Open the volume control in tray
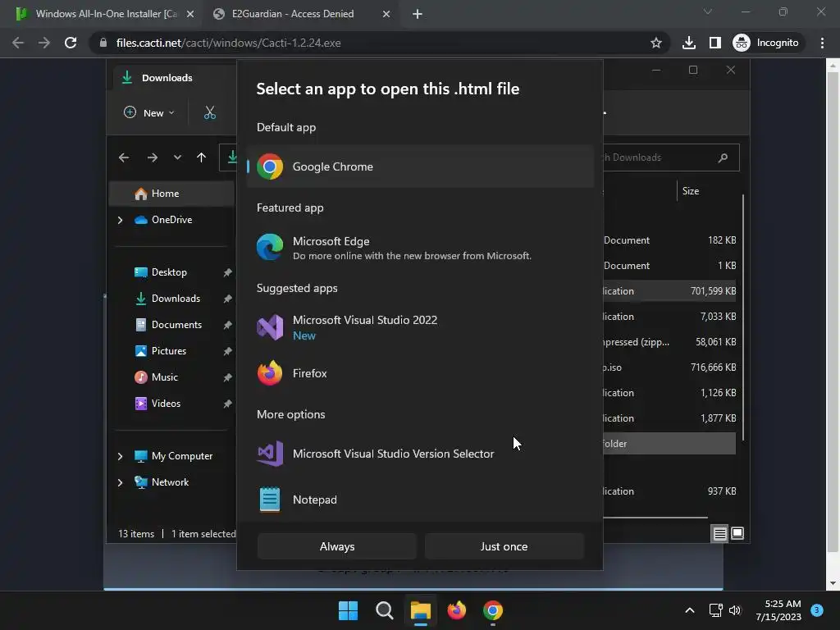 tap(735, 610)
